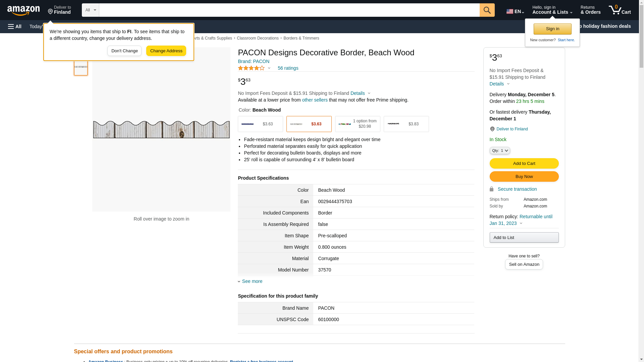This screenshot has width=644, height=362.
Task: Click the star rating icon
Action: coord(251,68)
